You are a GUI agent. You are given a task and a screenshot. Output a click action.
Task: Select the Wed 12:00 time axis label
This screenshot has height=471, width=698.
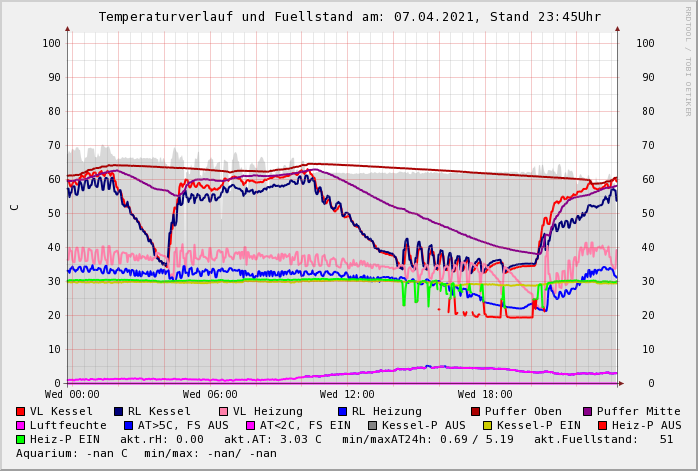[x=347, y=395]
